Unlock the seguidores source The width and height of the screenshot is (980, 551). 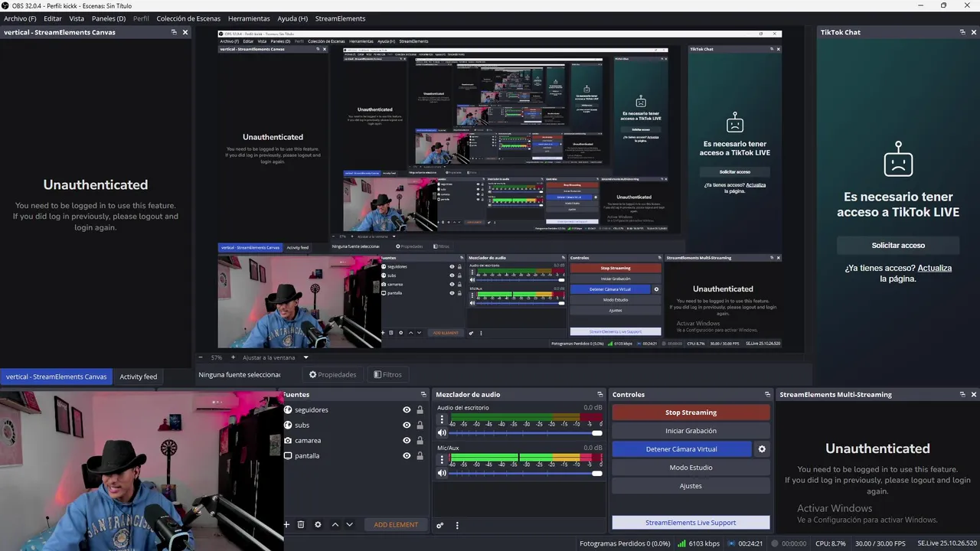(x=420, y=410)
